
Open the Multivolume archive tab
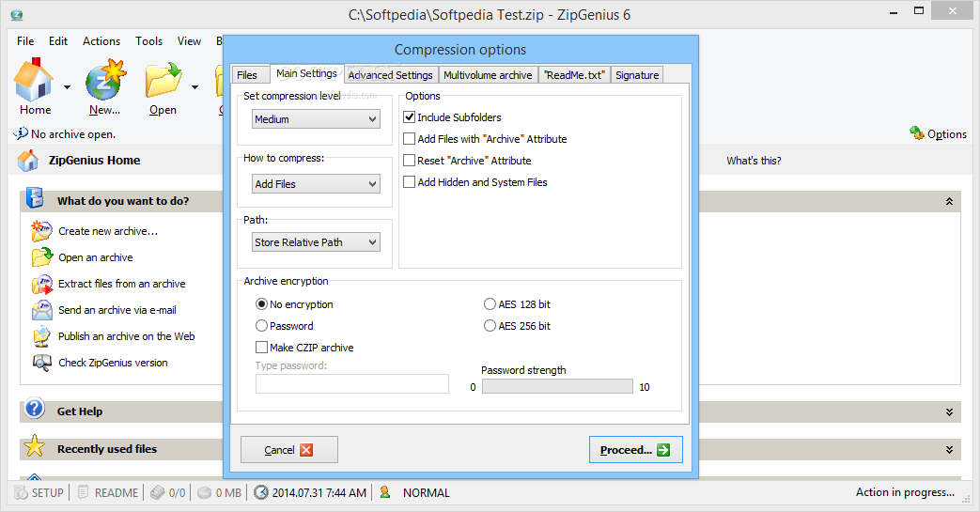[489, 75]
